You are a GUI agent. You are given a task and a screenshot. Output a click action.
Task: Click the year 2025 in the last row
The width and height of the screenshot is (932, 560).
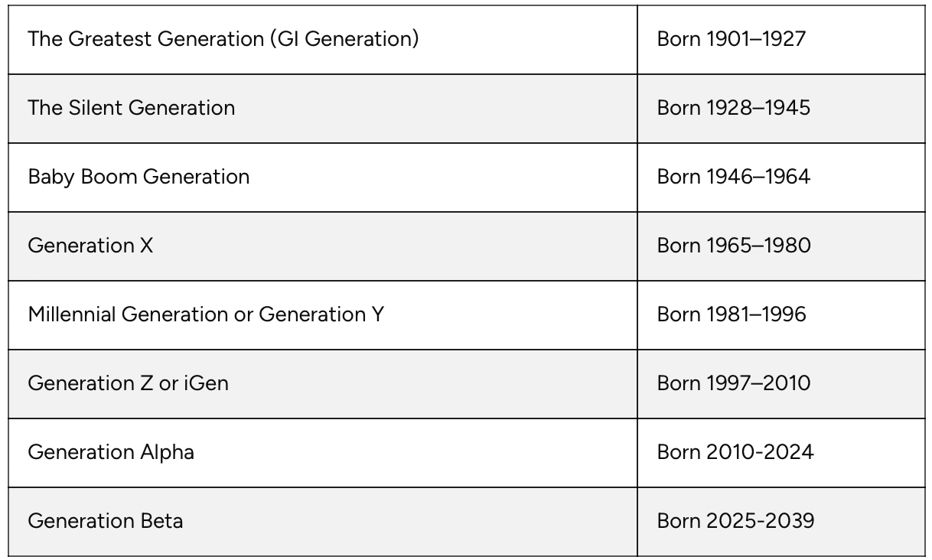pyautogui.click(x=732, y=521)
